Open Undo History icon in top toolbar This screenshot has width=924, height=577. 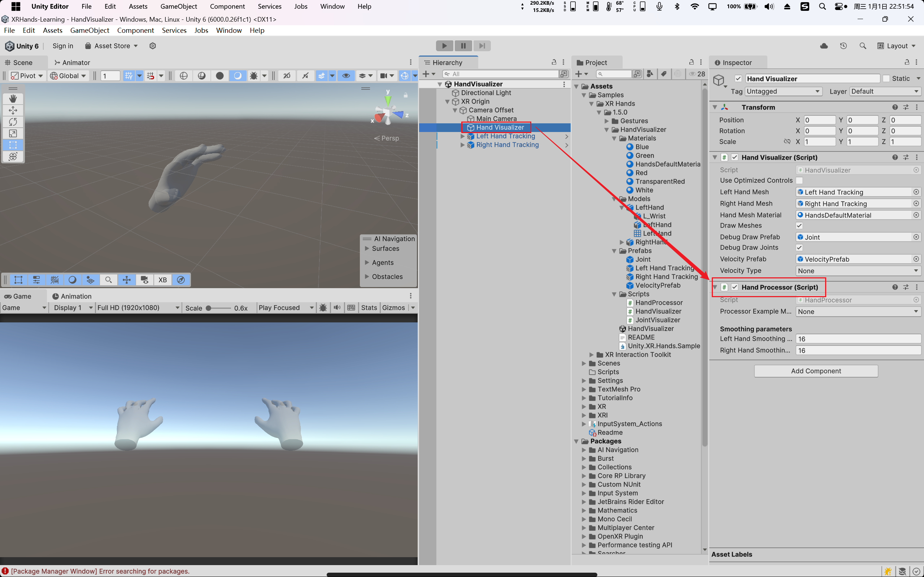point(844,46)
